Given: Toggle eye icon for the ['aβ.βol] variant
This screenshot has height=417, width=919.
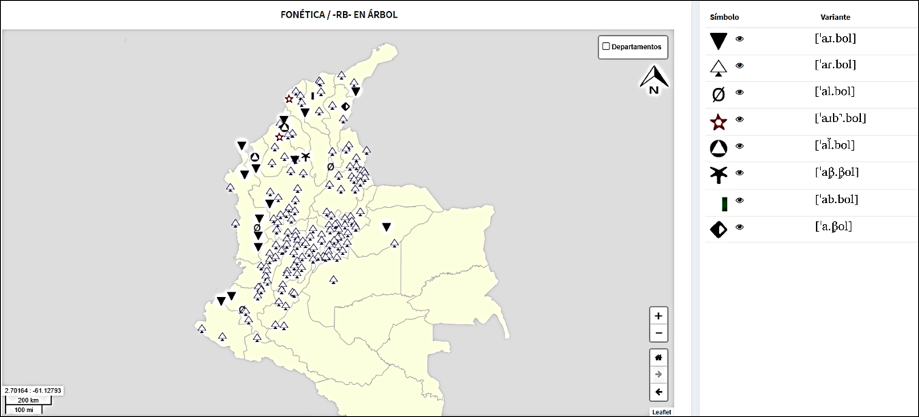Looking at the screenshot, I should pos(740,174).
